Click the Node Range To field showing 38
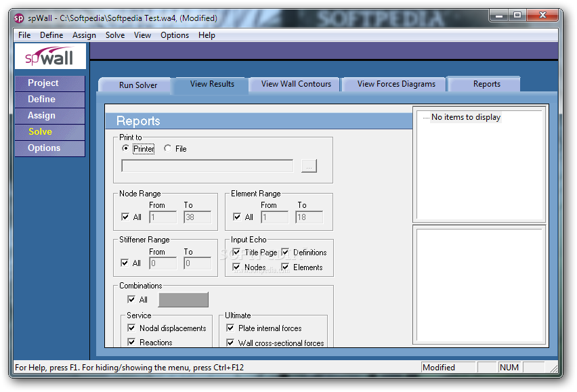577x392 pixels. point(198,217)
